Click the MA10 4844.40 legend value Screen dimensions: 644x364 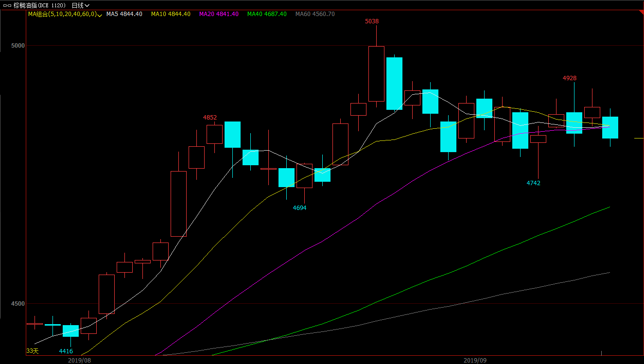click(171, 14)
